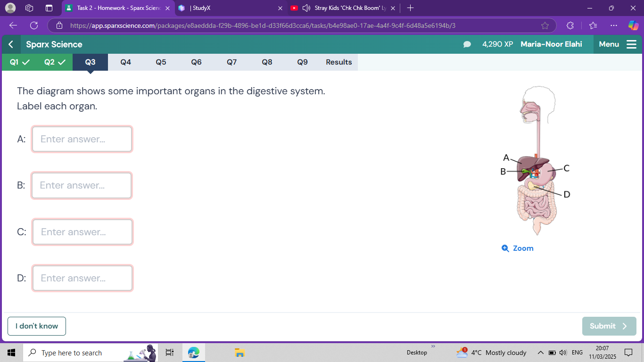Viewport: 644px width, 362px height.
Task: Open the hamburger Menu icon
Action: pos(631,44)
